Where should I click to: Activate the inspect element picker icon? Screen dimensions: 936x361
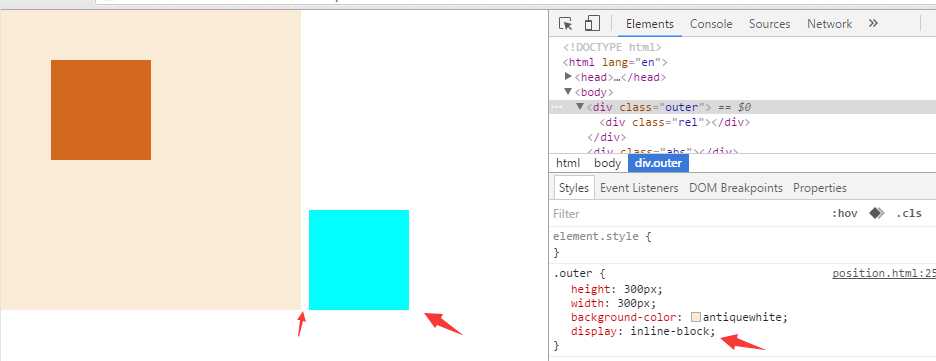click(x=565, y=24)
